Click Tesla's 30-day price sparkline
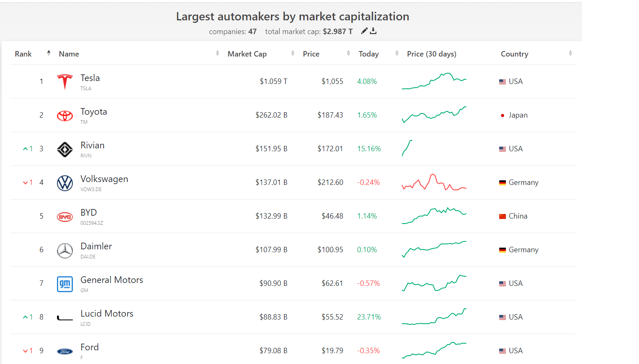The height and width of the screenshot is (364, 639). click(x=434, y=81)
